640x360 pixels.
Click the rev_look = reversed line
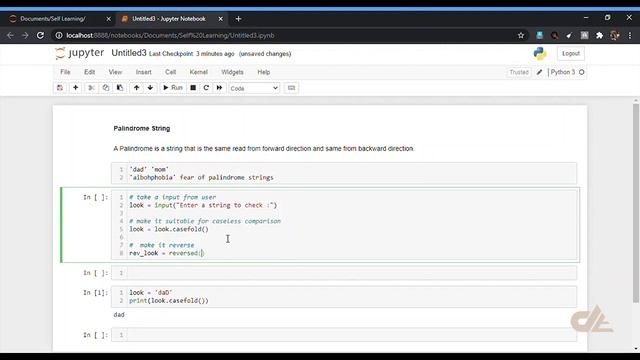166,253
